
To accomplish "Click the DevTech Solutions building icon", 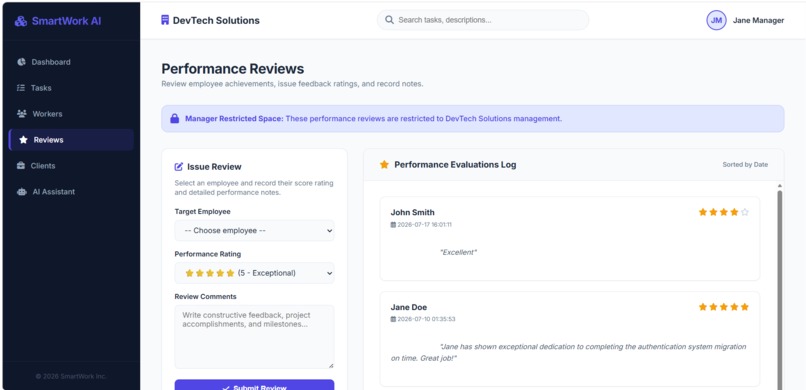I will coord(165,20).
